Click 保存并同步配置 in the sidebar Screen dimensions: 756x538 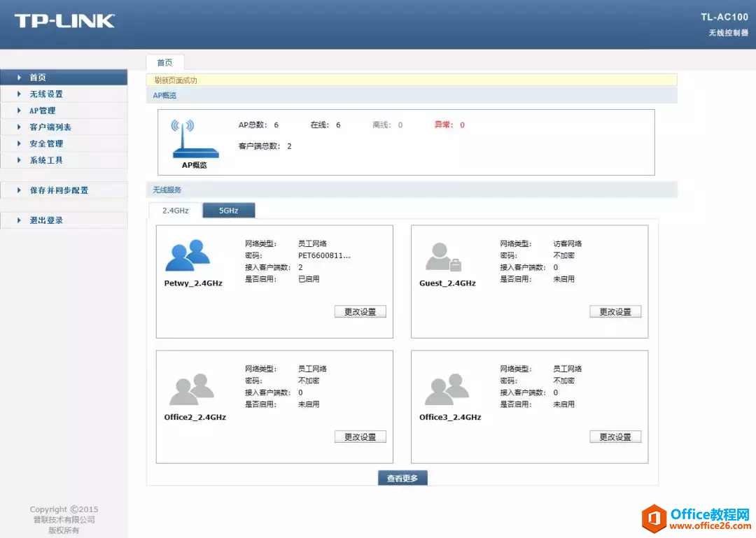click(59, 190)
